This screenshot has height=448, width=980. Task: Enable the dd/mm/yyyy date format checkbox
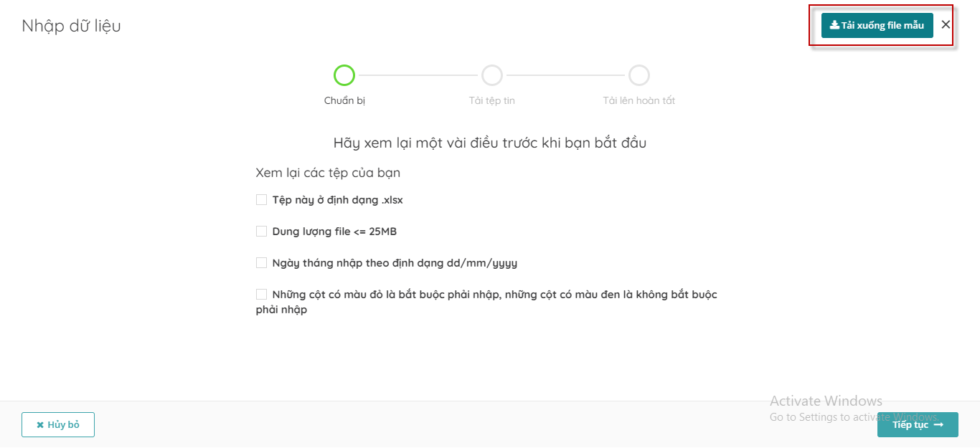261,263
